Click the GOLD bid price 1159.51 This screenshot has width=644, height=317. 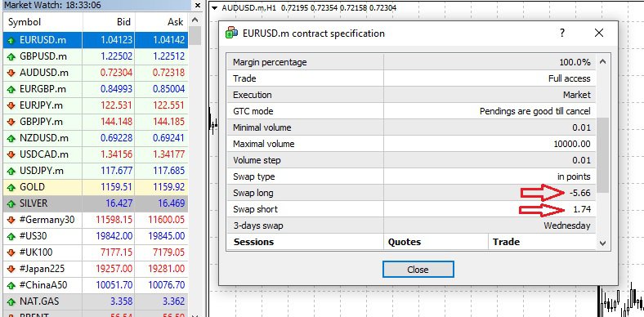coord(116,187)
